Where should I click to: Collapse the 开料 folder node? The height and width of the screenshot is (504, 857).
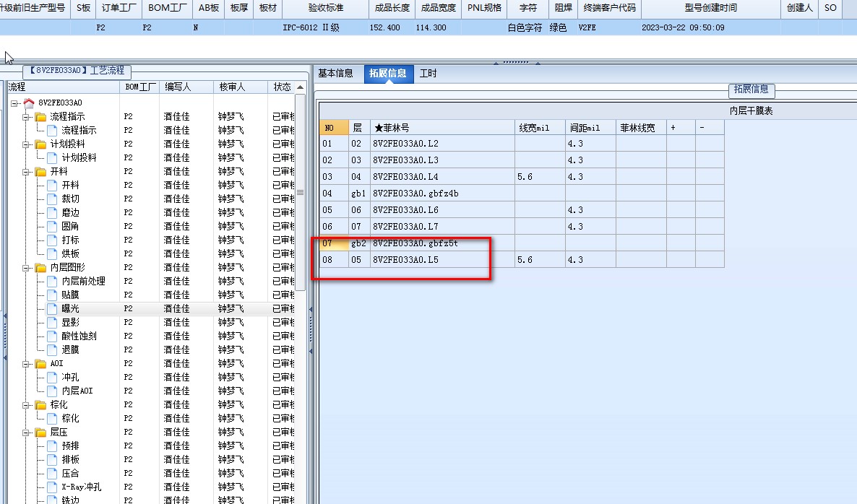click(x=26, y=171)
